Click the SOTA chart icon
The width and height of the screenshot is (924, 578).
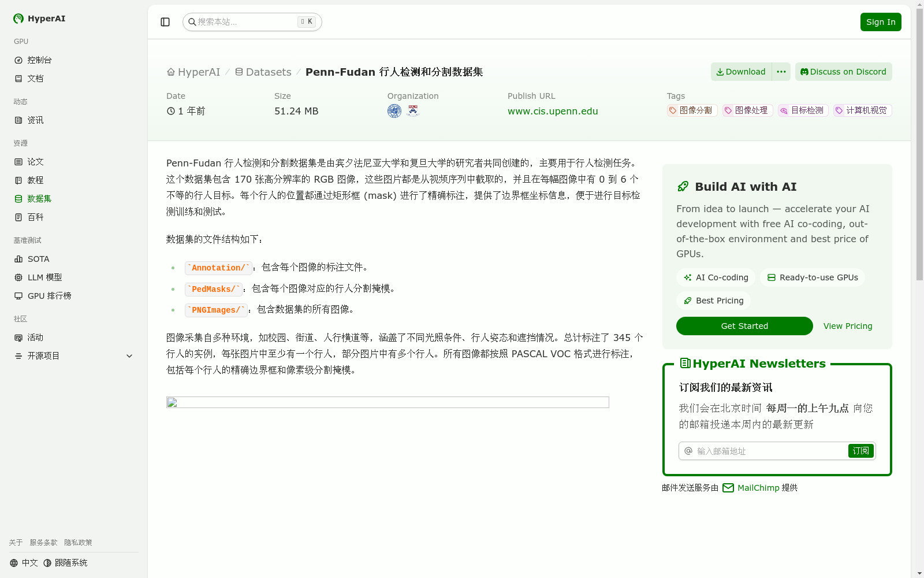pyautogui.click(x=18, y=259)
